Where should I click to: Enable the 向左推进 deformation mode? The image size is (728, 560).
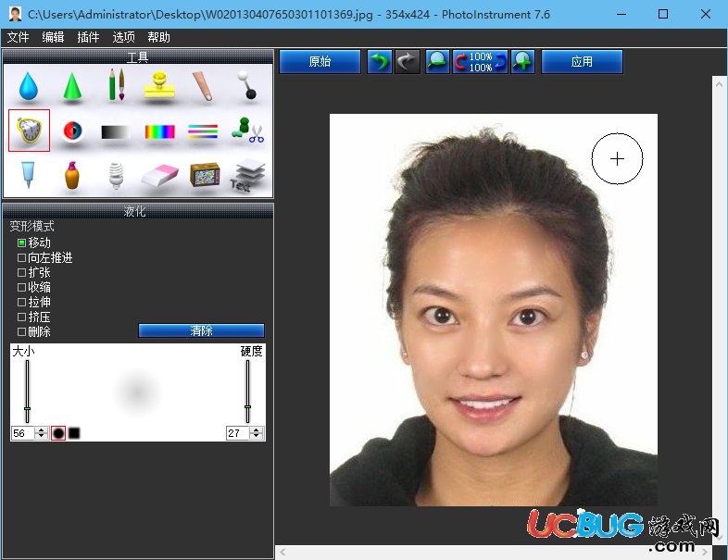click(21, 257)
